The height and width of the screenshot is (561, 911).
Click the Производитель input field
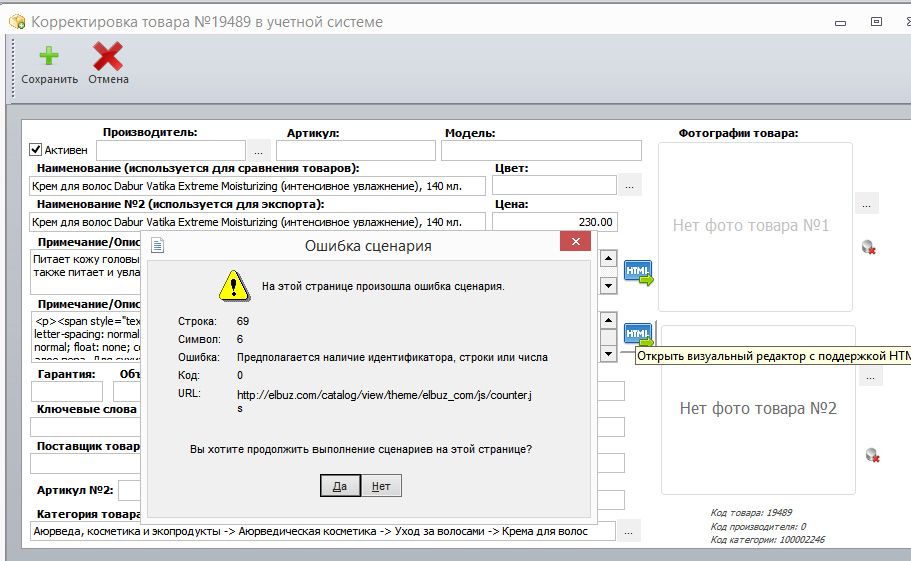point(171,151)
